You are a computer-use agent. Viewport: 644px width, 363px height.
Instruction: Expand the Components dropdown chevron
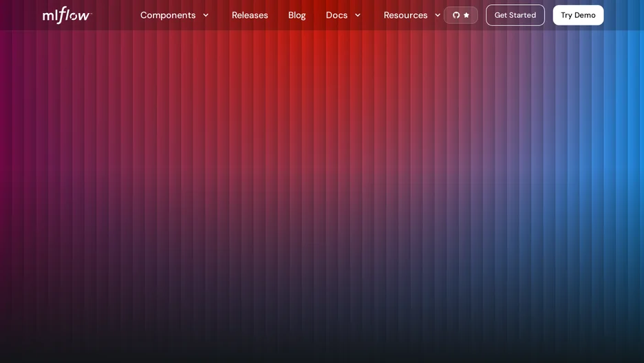(206, 15)
